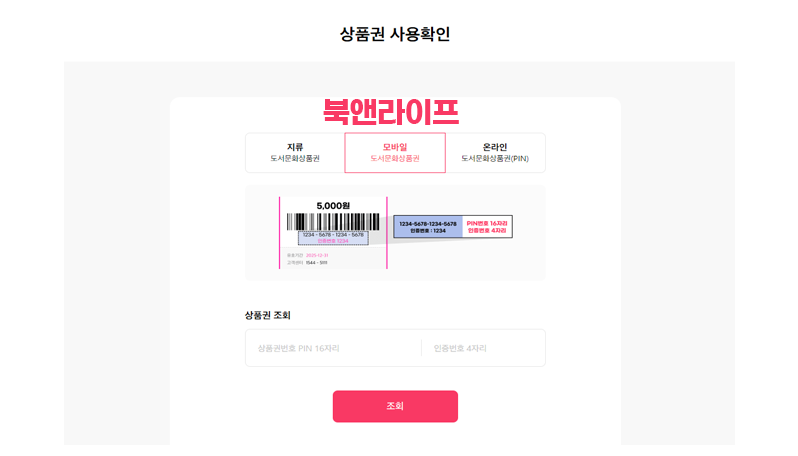Screen dimensions: 798x456
Task: Select the 지류 도서문화상품권 tab
Action: coord(295,153)
